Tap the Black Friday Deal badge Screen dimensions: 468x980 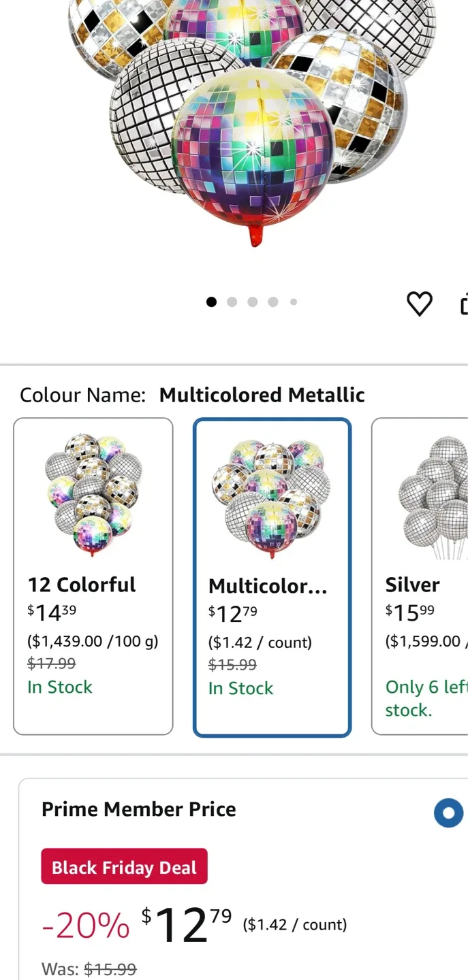click(124, 866)
